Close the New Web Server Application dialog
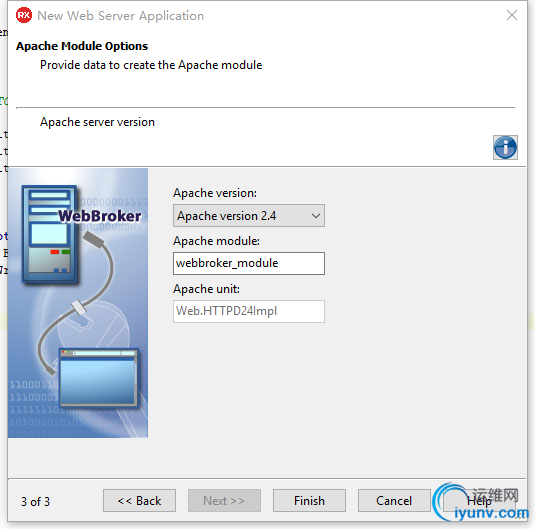535x529 pixels. (x=512, y=15)
